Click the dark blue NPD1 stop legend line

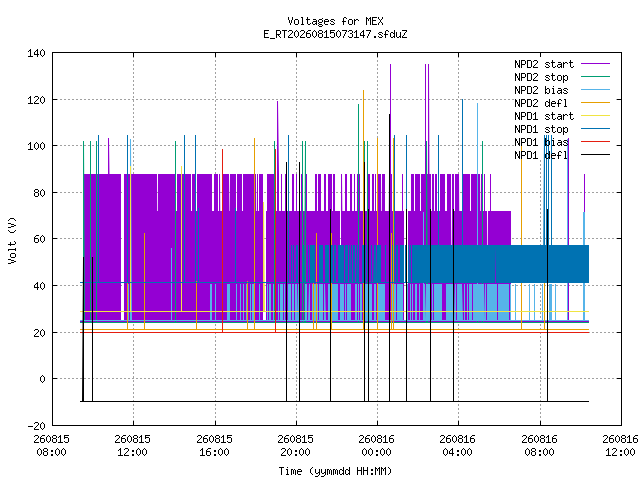point(596,129)
